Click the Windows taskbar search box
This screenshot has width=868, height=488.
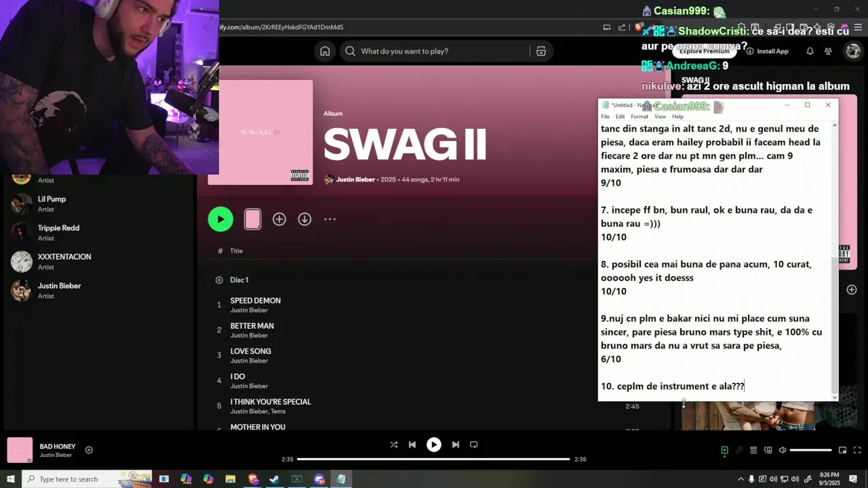(87, 479)
